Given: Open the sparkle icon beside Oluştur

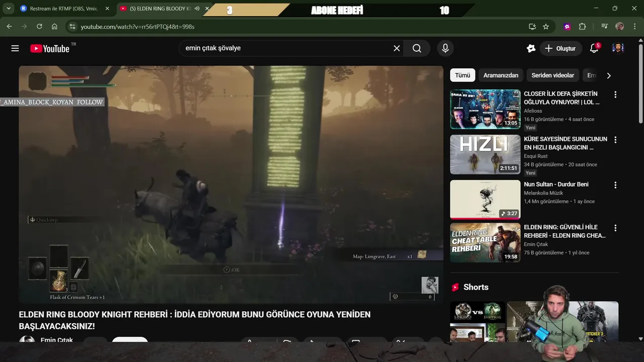Looking at the screenshot, I should [x=531, y=48].
